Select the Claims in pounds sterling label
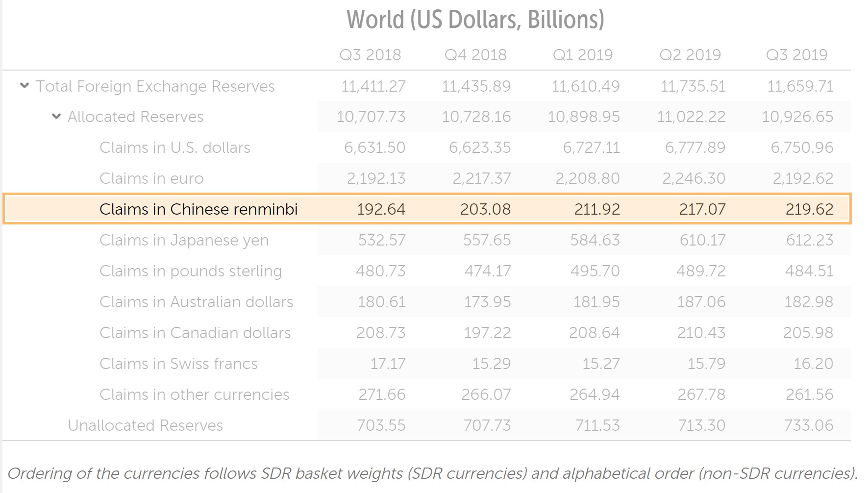This screenshot has height=493, width=868. coord(190,271)
